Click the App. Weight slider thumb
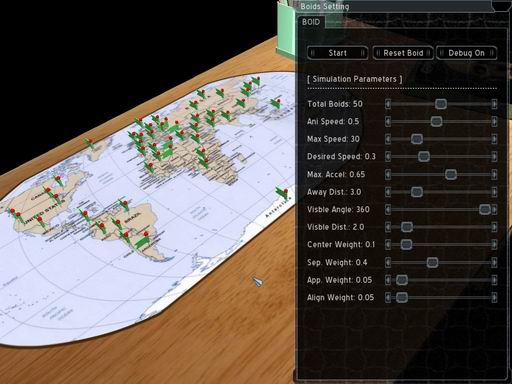The image size is (512, 384). pyautogui.click(x=402, y=280)
